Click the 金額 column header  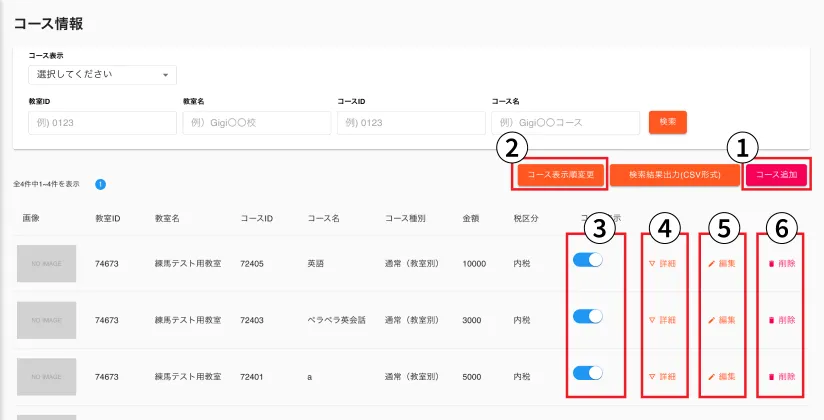[x=471, y=218]
